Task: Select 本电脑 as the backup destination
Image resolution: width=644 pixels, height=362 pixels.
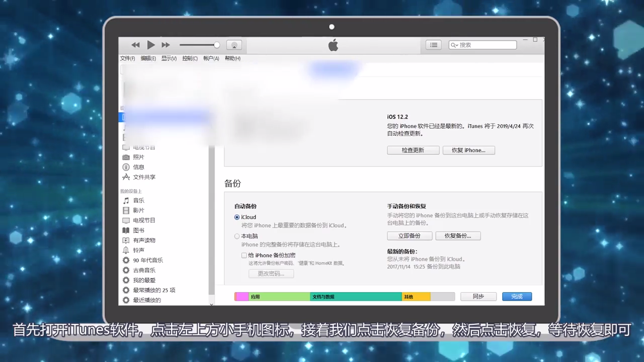Action: tap(237, 236)
